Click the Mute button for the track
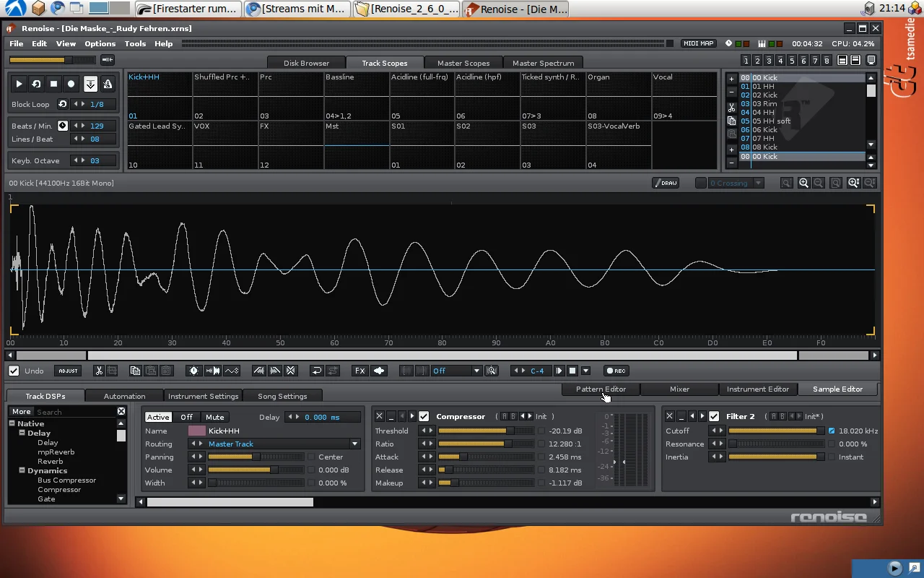The image size is (924, 578). tap(214, 417)
